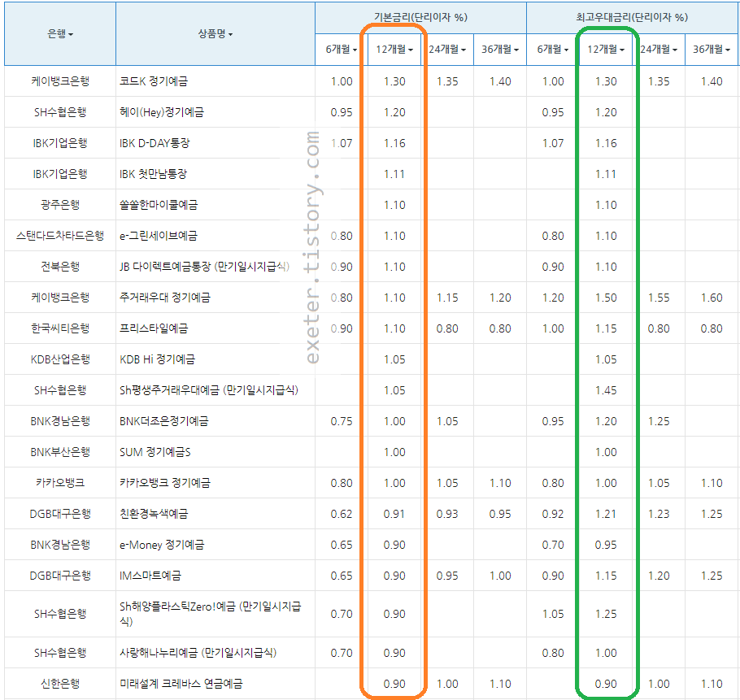Select product 카카오뱅크 정기예금

[165, 483]
